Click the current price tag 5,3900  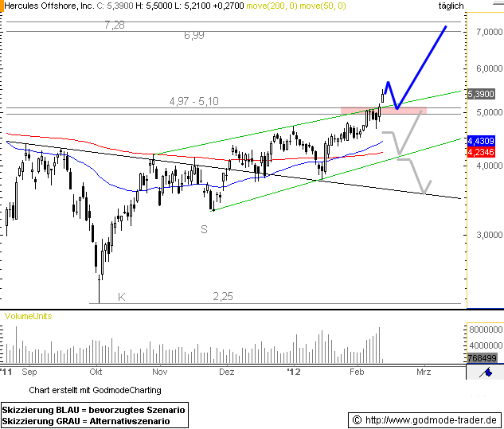pos(481,94)
